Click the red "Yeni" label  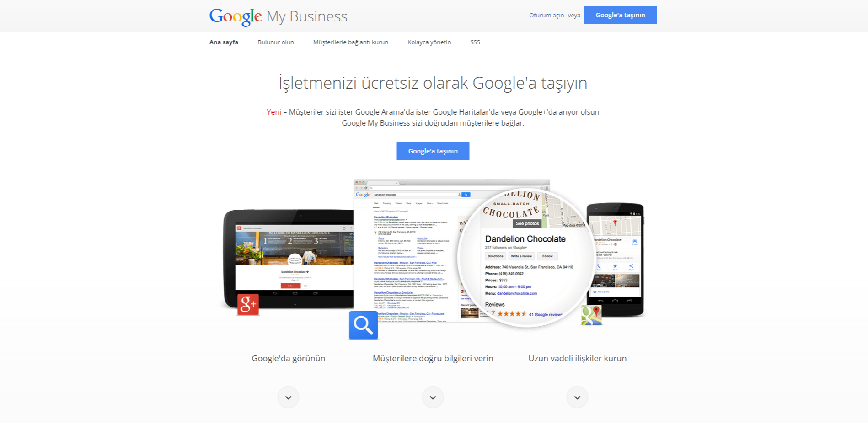(x=274, y=112)
